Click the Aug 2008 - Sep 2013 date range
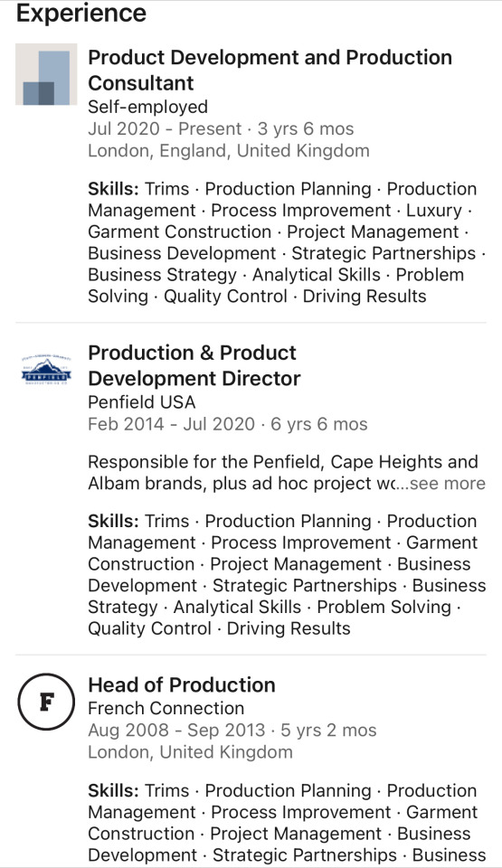Image resolution: width=502 pixels, height=868 pixels. click(x=176, y=731)
